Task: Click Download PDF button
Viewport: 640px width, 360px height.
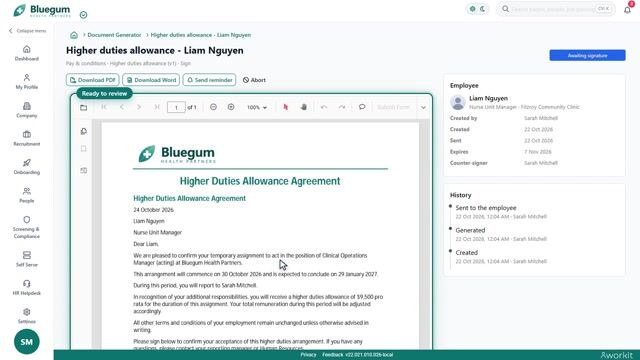Action: (93, 80)
